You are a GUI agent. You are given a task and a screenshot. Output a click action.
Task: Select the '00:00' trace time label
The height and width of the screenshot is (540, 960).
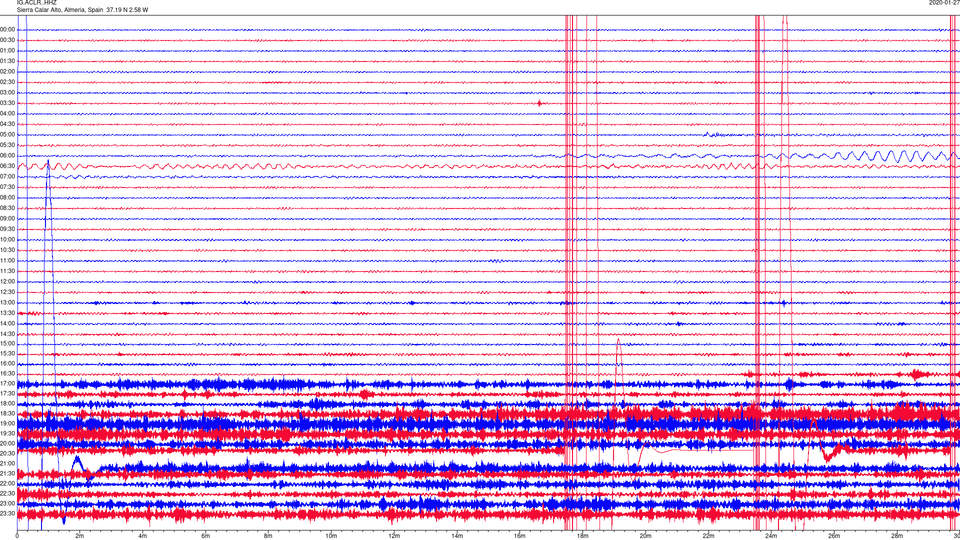(x=7, y=29)
